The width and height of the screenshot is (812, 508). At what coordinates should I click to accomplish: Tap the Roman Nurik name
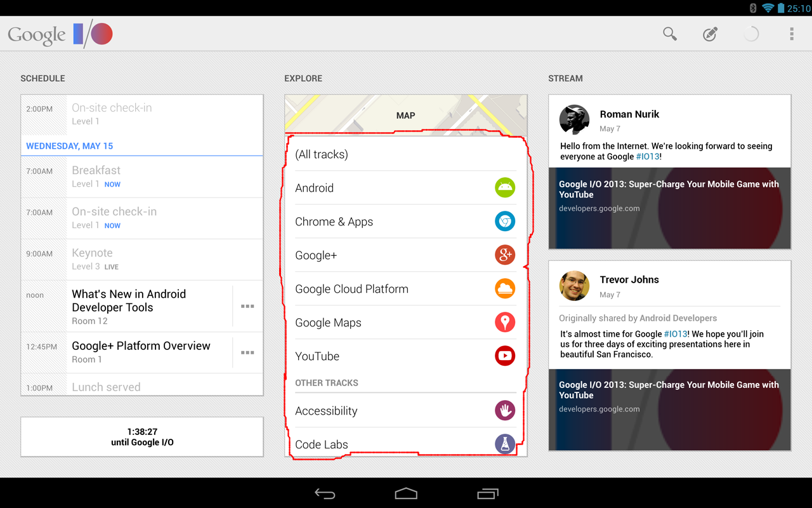(x=629, y=114)
